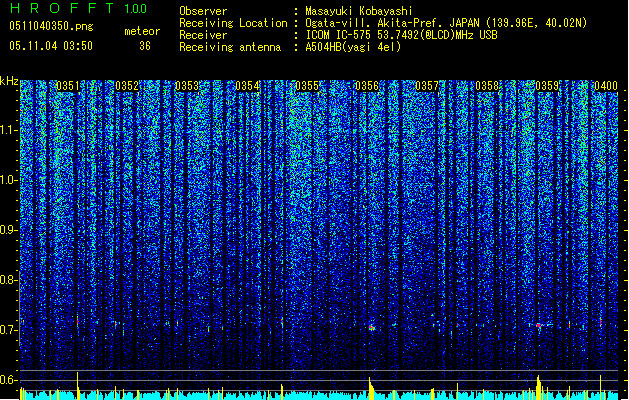
Task: Select the filename 0511040350.png
Action: (51, 26)
